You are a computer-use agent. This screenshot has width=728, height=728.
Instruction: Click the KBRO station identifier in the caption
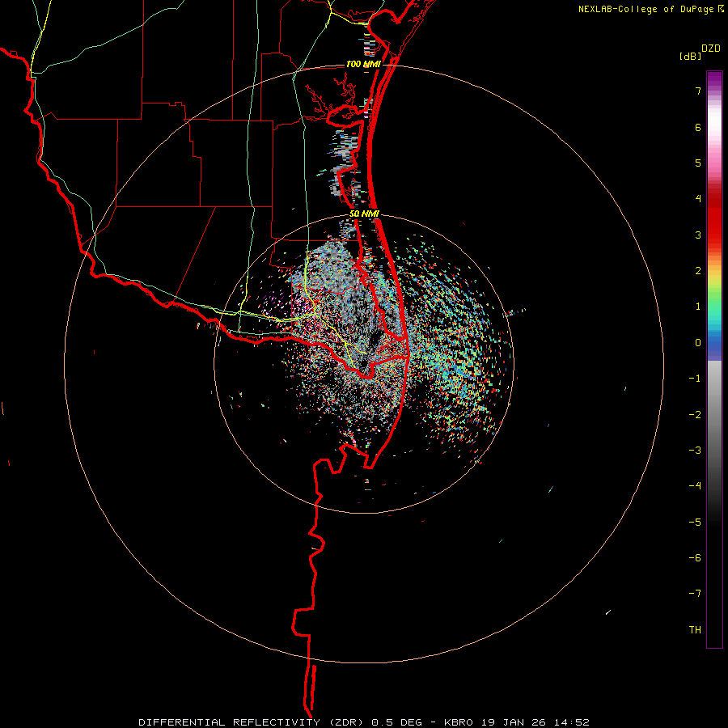(459, 722)
